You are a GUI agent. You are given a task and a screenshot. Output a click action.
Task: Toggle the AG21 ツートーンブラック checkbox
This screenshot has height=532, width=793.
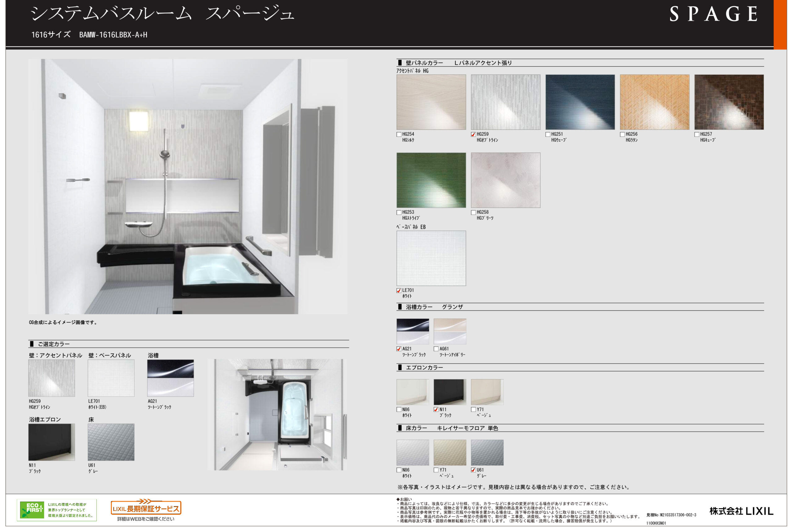pyautogui.click(x=399, y=349)
